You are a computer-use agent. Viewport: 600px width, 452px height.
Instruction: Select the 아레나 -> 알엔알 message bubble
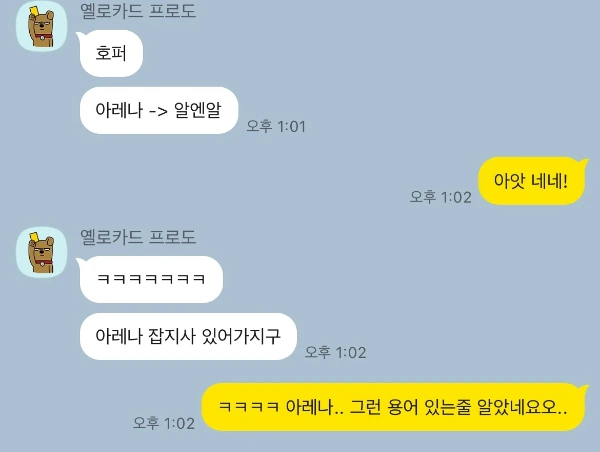(x=159, y=110)
